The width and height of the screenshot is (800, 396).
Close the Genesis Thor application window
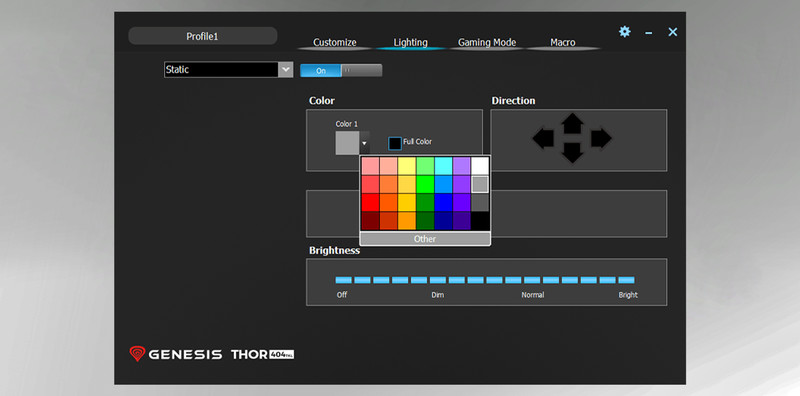[673, 32]
